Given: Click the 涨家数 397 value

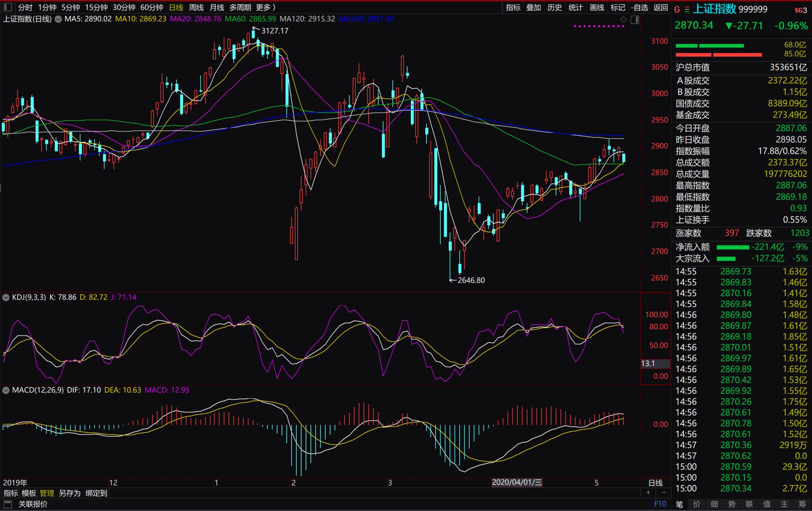Looking at the screenshot, I should 732,233.
